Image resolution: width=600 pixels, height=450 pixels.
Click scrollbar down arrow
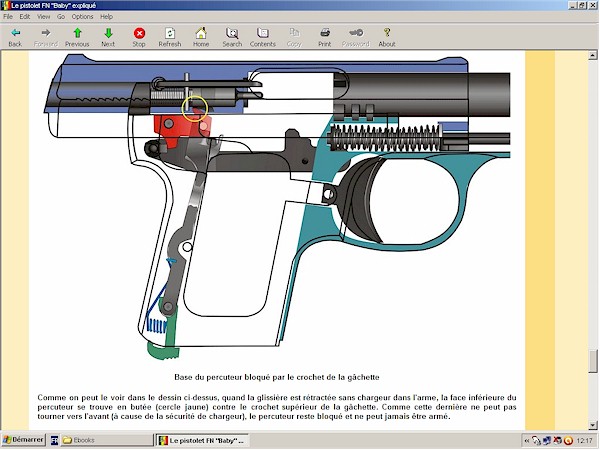pos(593,425)
